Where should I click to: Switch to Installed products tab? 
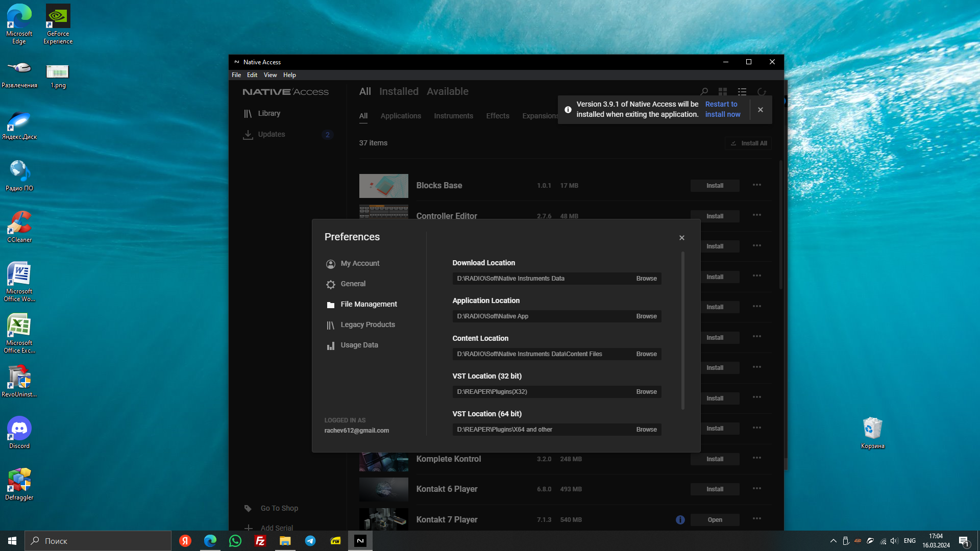click(x=399, y=91)
